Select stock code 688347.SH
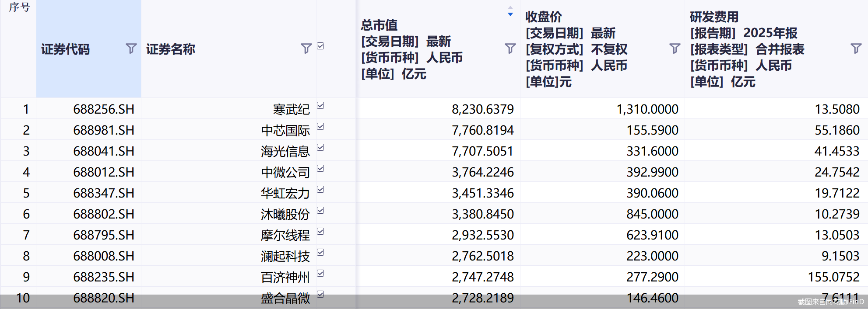The width and height of the screenshot is (868, 309). click(104, 193)
